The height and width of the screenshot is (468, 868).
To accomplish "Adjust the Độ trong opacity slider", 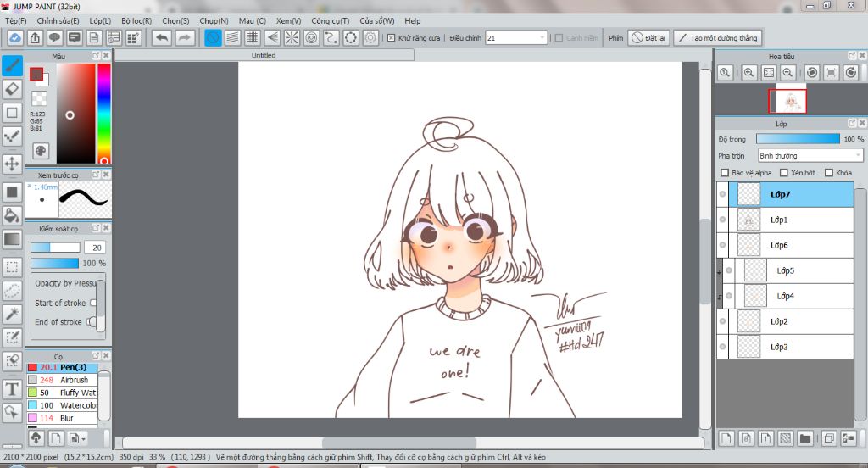I will coord(798,139).
